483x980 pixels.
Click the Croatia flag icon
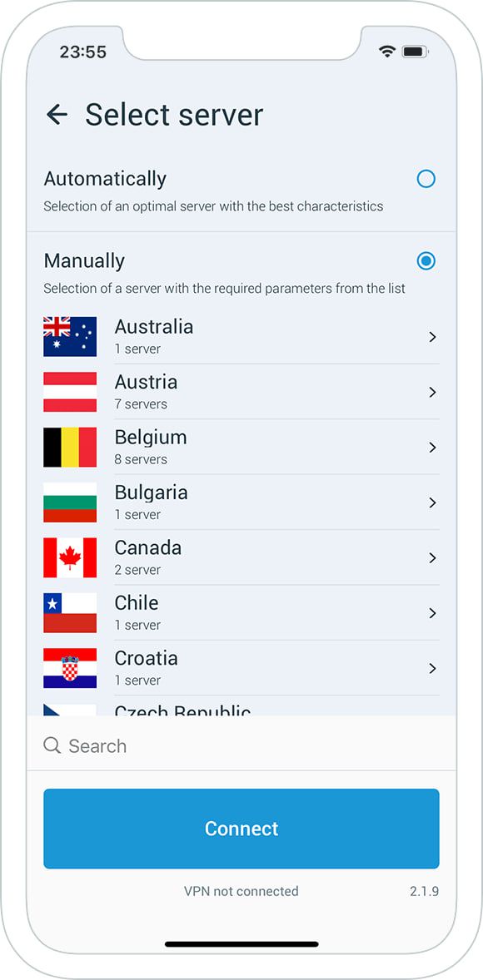[x=70, y=668]
